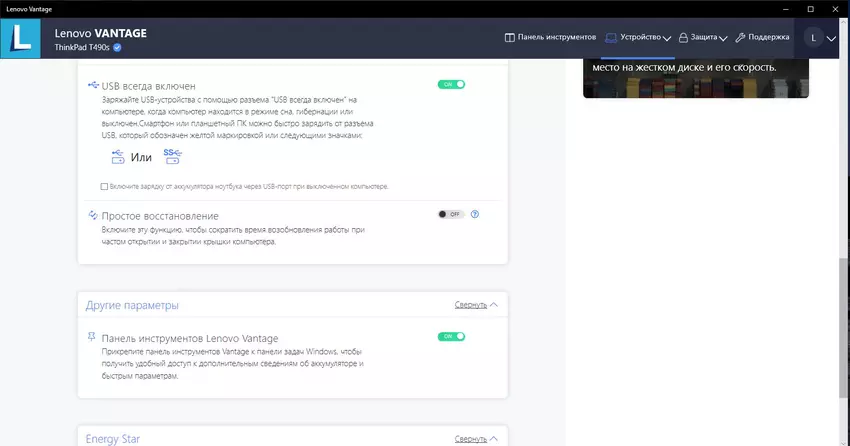Click the USB port charging symbol icon
Screen dimensions: 850x446
click(x=117, y=157)
